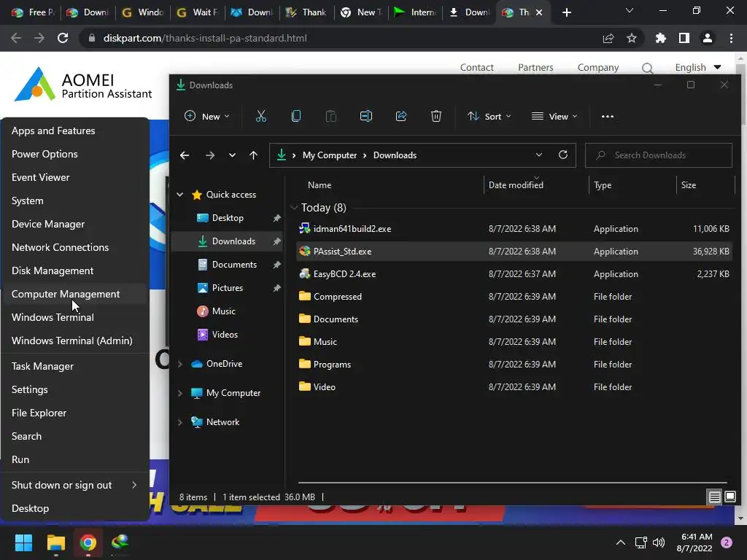Open Chrome extensions puzzle icon
The height and width of the screenshot is (560, 747).
pos(661,38)
